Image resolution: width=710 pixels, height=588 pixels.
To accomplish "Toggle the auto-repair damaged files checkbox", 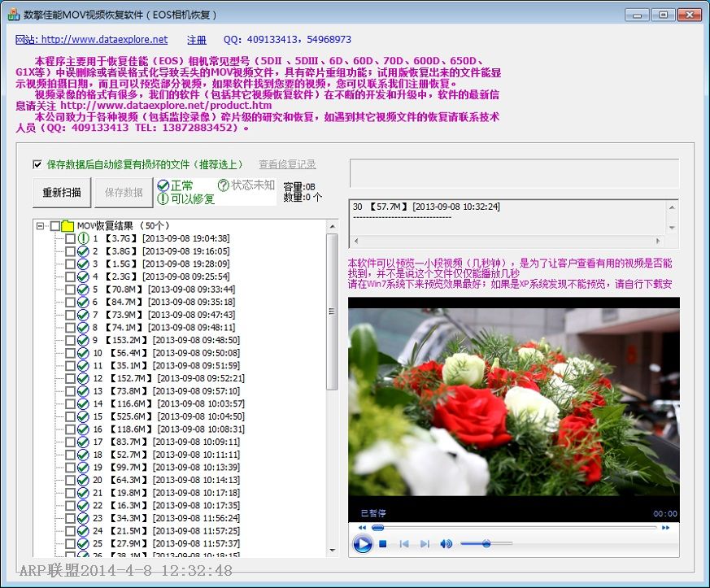I will [37, 164].
